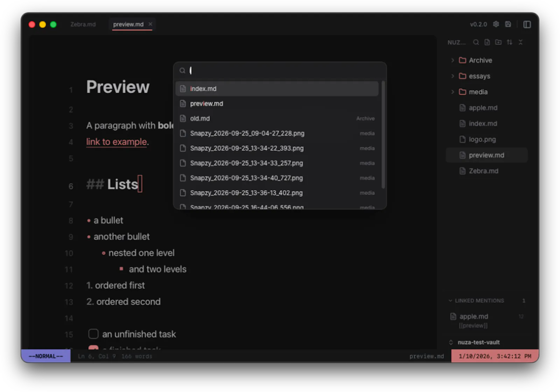
Task: Collapse all folders in the file tree
Action: (x=520, y=42)
